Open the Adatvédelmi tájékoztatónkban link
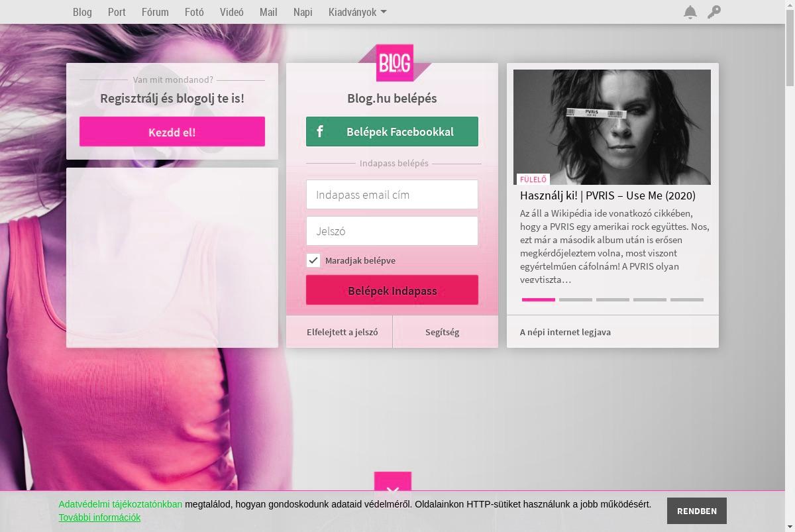795x532 pixels. [121, 504]
